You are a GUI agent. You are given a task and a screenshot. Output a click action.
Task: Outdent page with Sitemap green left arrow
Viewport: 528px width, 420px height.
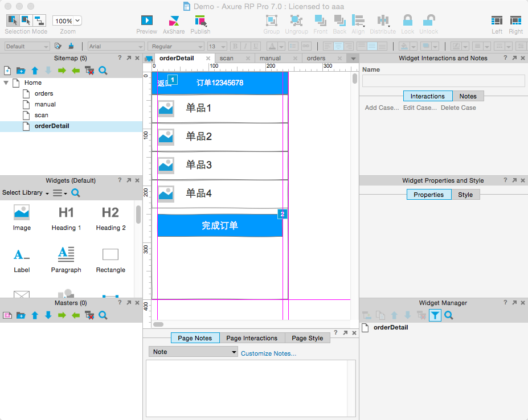(x=76, y=71)
